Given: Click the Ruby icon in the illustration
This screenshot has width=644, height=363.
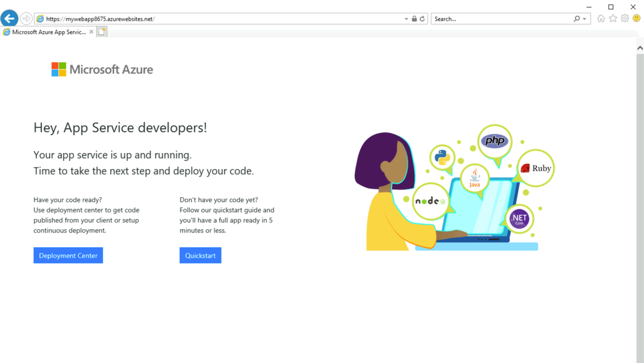Looking at the screenshot, I should click(535, 168).
